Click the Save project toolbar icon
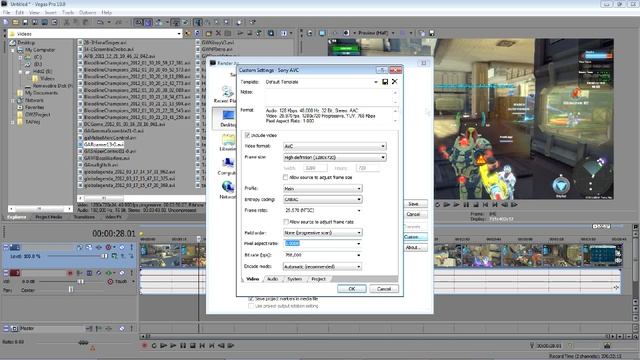The height and width of the screenshot is (360, 640). (x=25, y=22)
